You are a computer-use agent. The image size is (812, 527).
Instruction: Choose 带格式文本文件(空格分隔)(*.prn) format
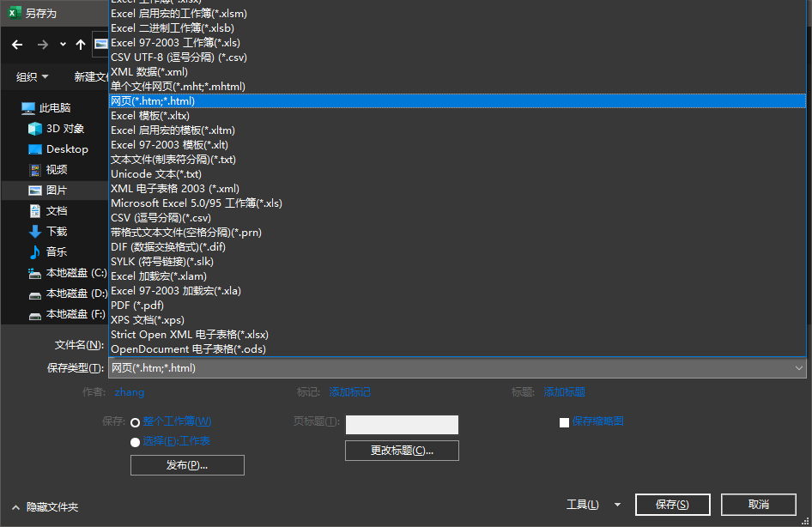click(458, 232)
